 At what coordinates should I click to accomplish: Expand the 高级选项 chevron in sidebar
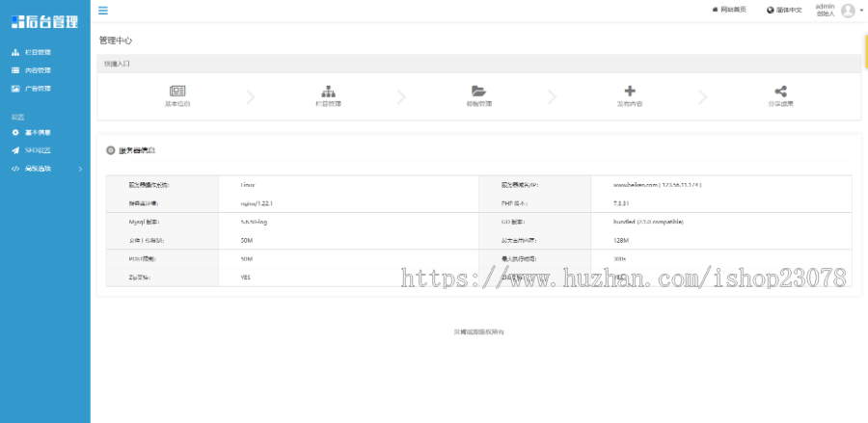pyautogui.click(x=80, y=169)
